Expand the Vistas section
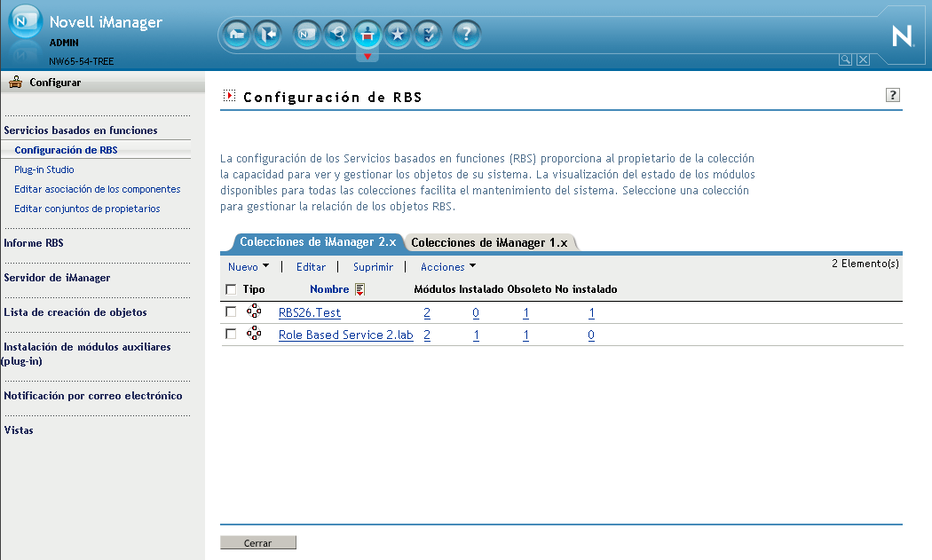 click(x=19, y=430)
